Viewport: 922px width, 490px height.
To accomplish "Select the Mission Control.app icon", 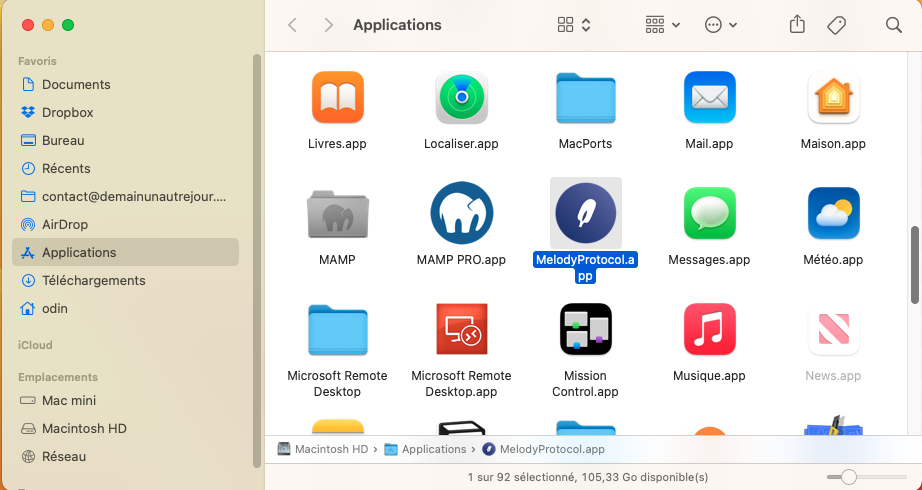I will click(x=585, y=329).
